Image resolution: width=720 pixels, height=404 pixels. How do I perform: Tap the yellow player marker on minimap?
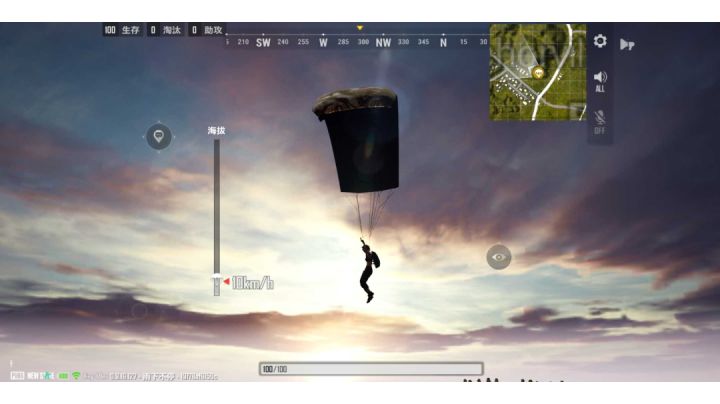pyautogui.click(x=538, y=72)
